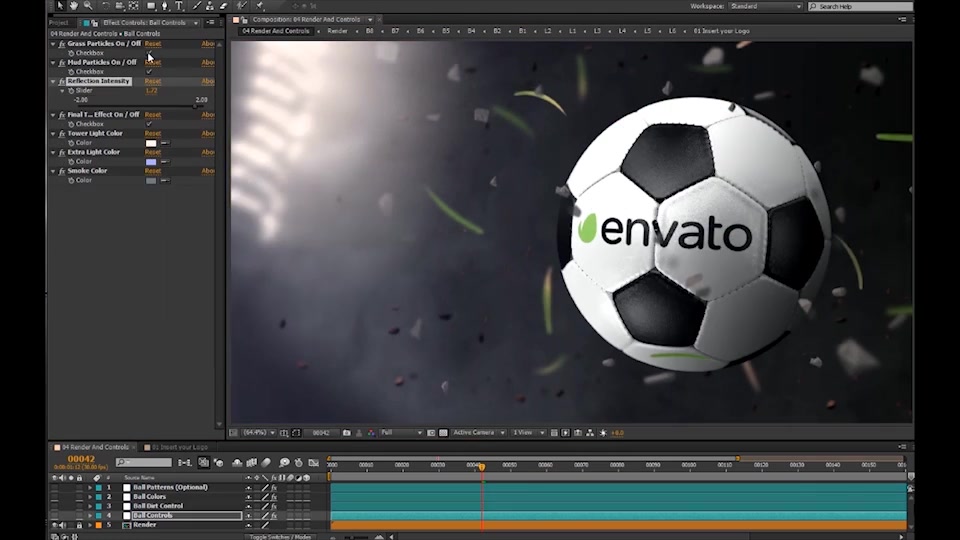
Task: Select the Zoom magnifier tool
Action: tap(88, 6)
